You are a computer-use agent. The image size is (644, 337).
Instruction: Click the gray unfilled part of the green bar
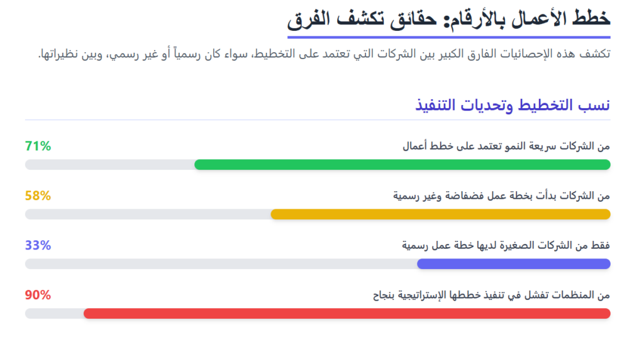110,165
